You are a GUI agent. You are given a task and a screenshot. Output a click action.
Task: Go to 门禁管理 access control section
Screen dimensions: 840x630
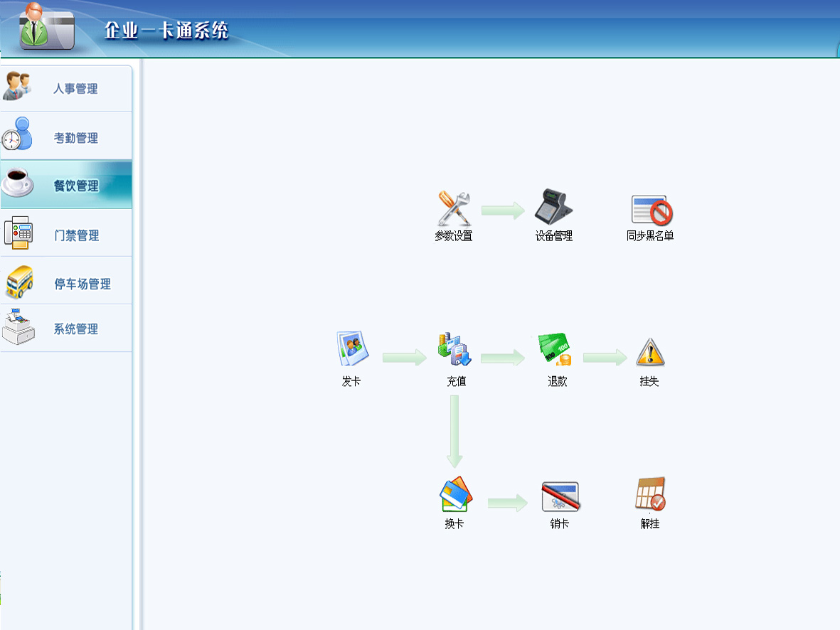coord(67,235)
